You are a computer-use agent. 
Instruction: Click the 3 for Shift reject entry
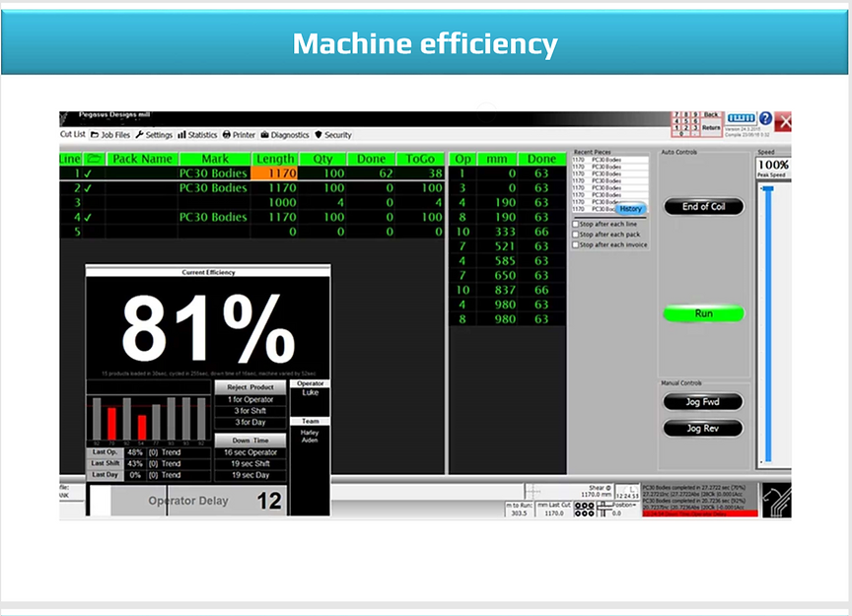pos(249,411)
